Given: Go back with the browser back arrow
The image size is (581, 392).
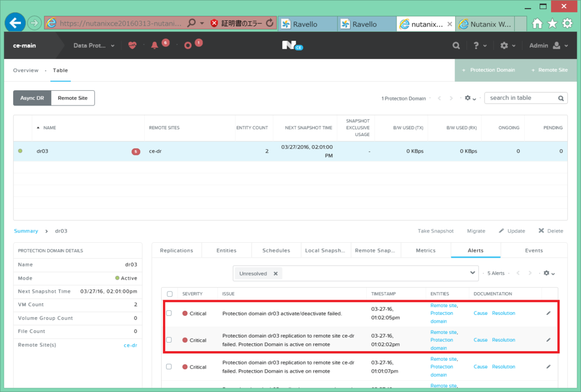Looking at the screenshot, I should (15, 23).
